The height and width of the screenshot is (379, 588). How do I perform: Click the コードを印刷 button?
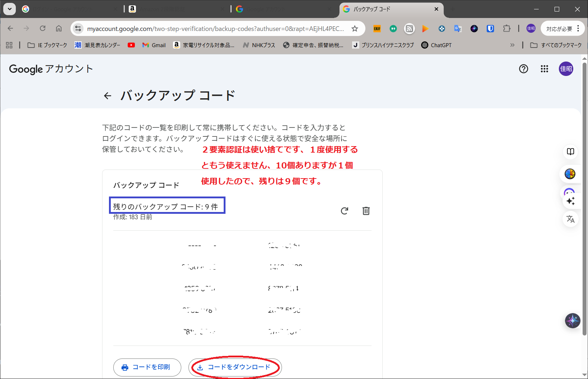click(x=147, y=367)
